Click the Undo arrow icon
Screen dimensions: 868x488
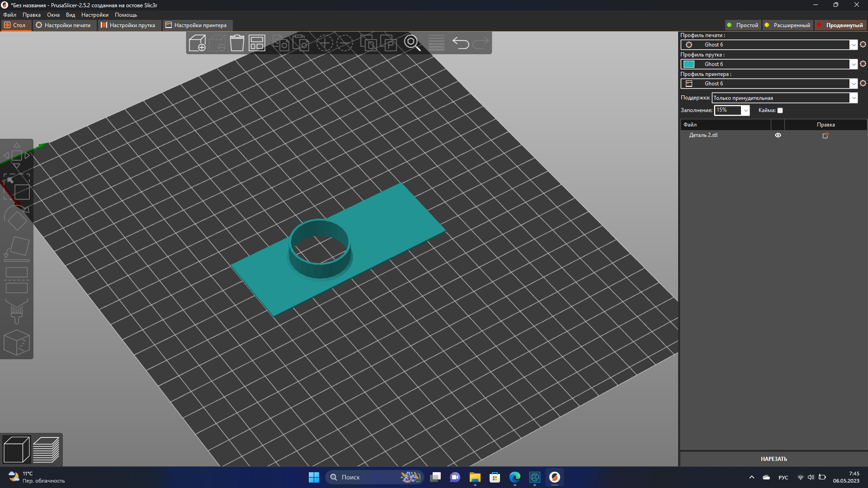pyautogui.click(x=461, y=43)
